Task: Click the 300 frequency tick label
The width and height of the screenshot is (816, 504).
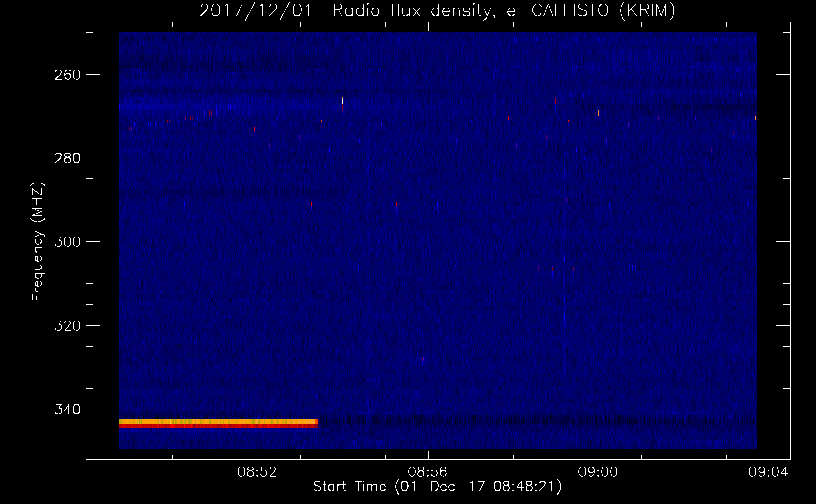Action: click(67, 242)
